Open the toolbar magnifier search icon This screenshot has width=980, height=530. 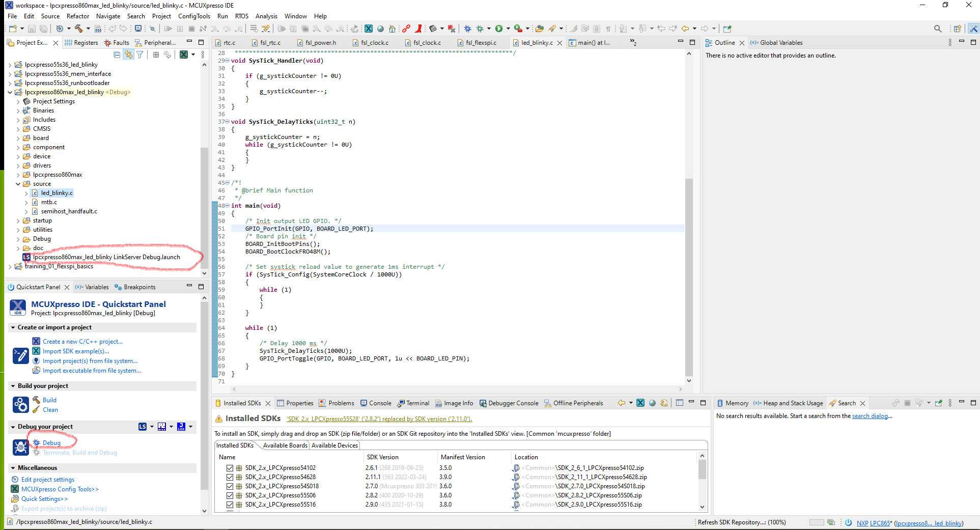point(937,29)
